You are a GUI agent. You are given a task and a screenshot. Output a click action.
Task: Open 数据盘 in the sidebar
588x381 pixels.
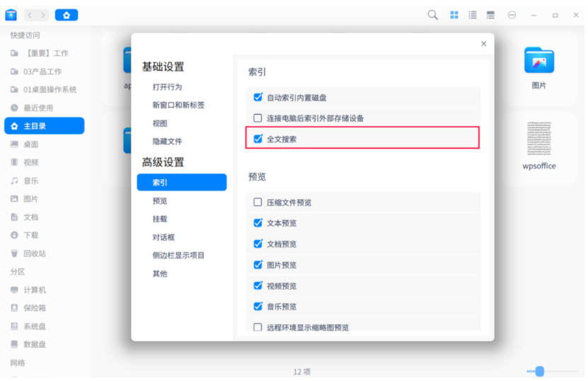[x=45, y=345]
